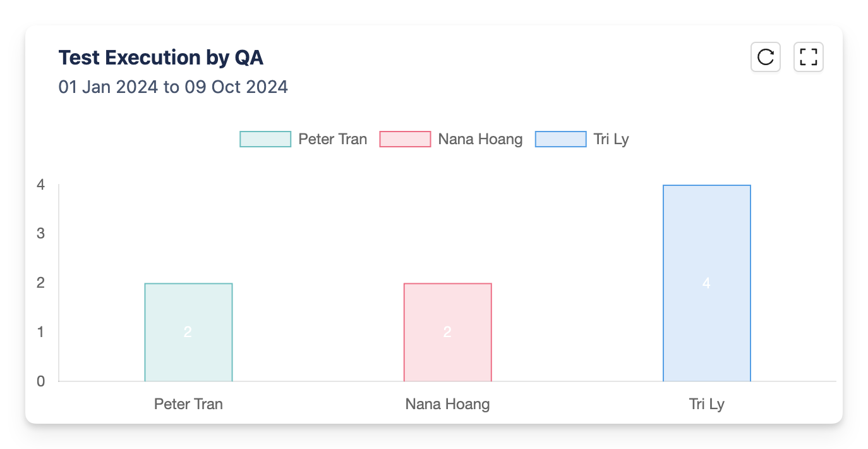The width and height of the screenshot is (868, 449).
Task: Click value label 2 inside pink bar
Action: [447, 332]
